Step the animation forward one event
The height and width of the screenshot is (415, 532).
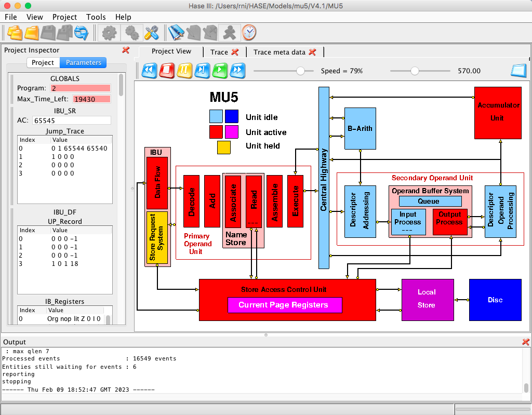[x=202, y=71]
